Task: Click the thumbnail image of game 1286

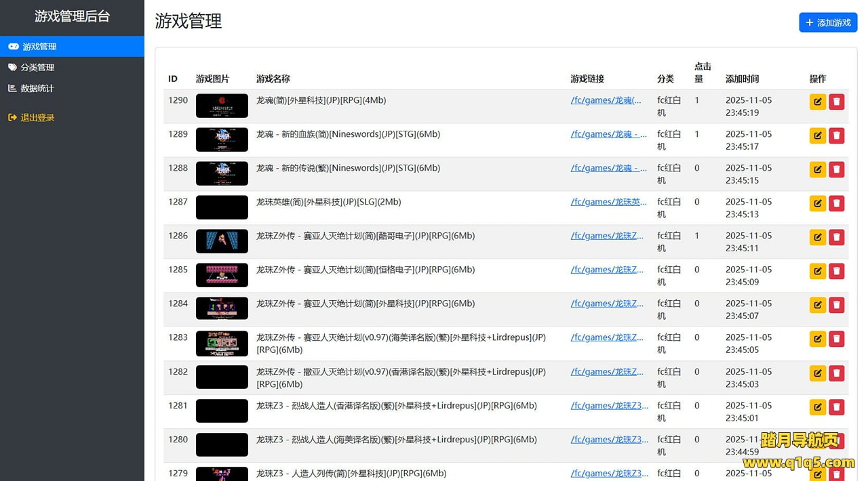Action: pyautogui.click(x=222, y=241)
